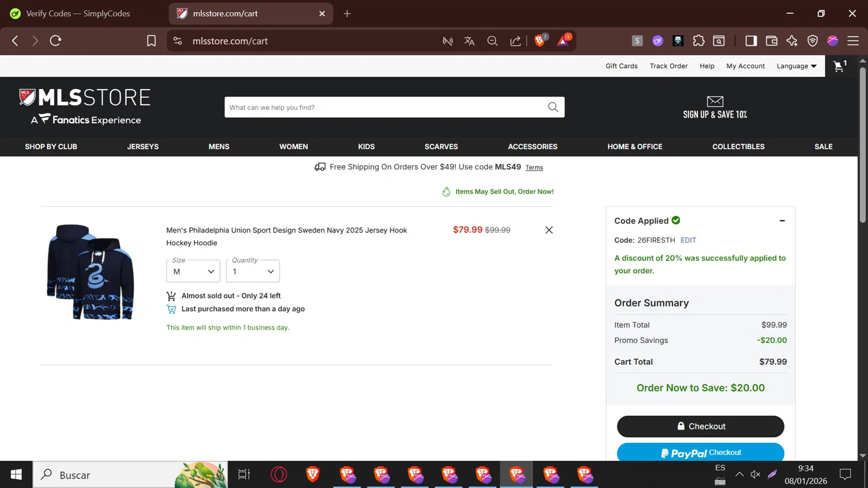Open Shop By Club menu
The height and width of the screenshot is (488, 868).
(51, 147)
